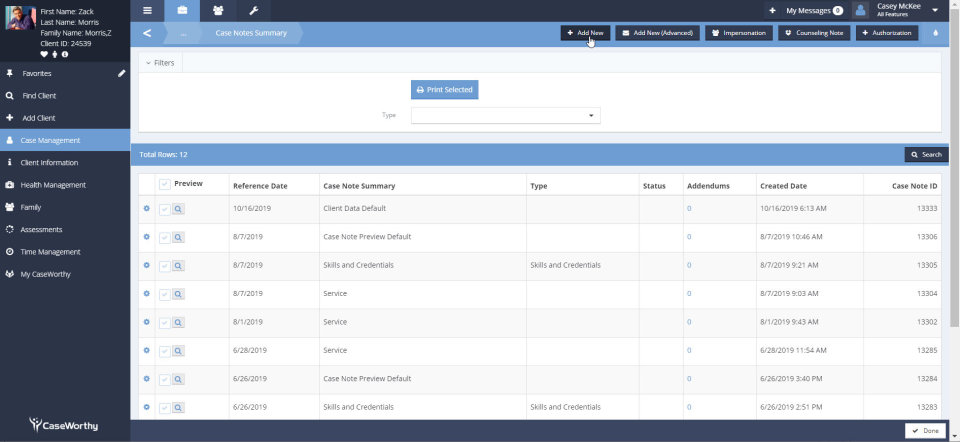Open gear menu for case note 13305

point(146,265)
